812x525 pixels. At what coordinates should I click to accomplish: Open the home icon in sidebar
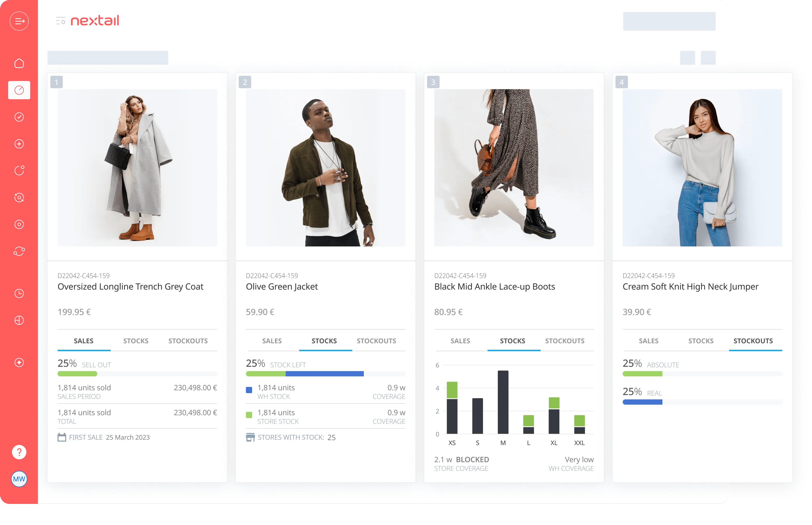coord(19,64)
